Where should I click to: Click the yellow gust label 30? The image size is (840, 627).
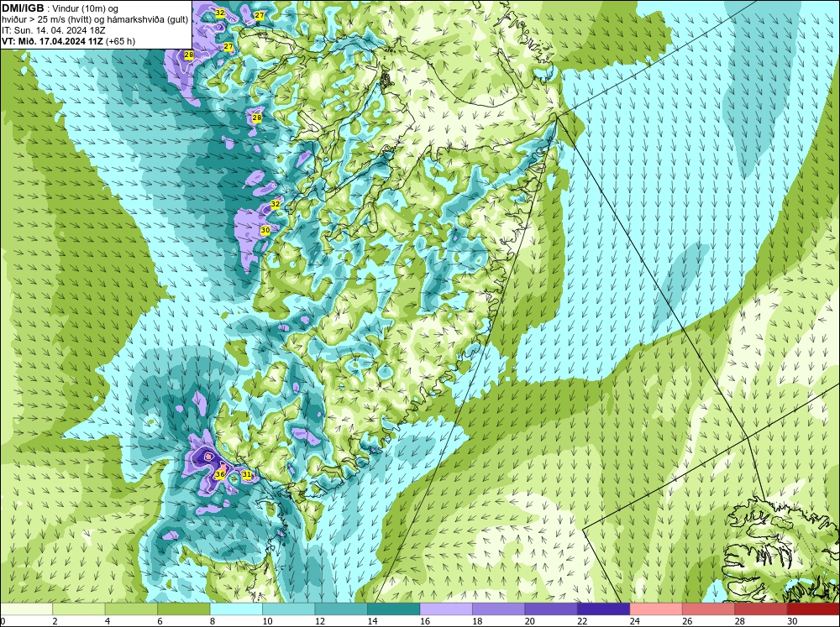click(x=265, y=230)
